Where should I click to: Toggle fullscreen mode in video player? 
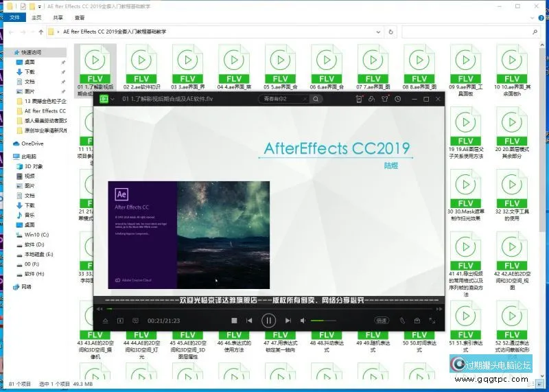433,321
